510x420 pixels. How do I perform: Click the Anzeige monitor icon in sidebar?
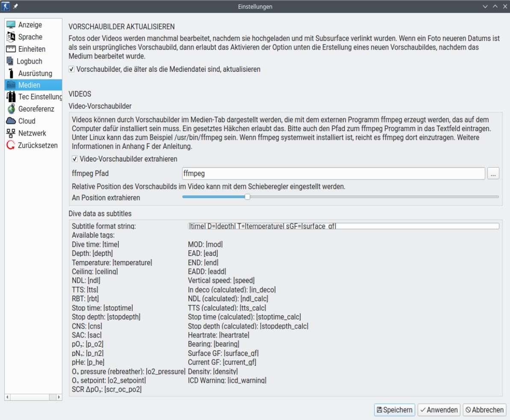pos(11,25)
